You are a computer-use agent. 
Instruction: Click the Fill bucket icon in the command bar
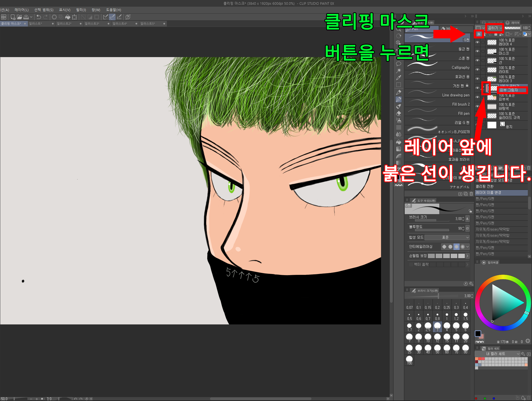68,17
